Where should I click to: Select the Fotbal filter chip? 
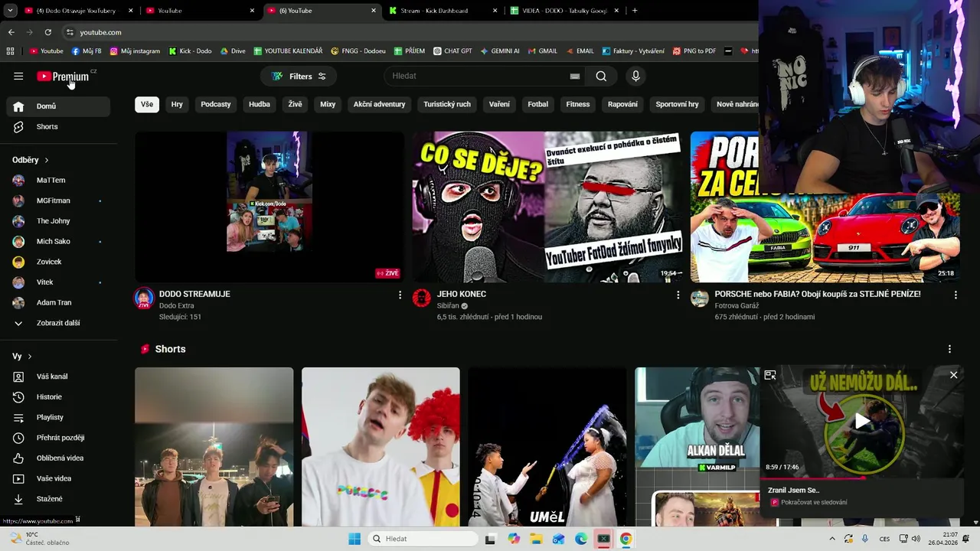click(538, 104)
